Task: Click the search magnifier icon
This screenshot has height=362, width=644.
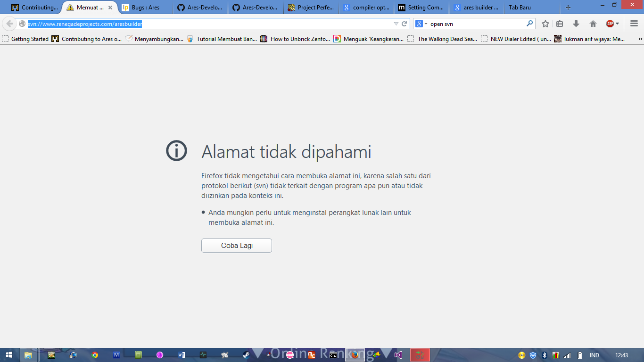Action: click(x=529, y=24)
